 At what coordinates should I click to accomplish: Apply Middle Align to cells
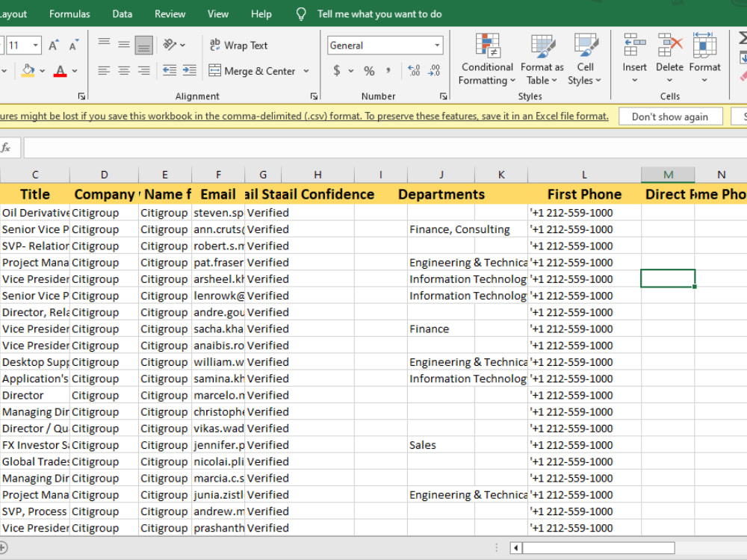124,45
